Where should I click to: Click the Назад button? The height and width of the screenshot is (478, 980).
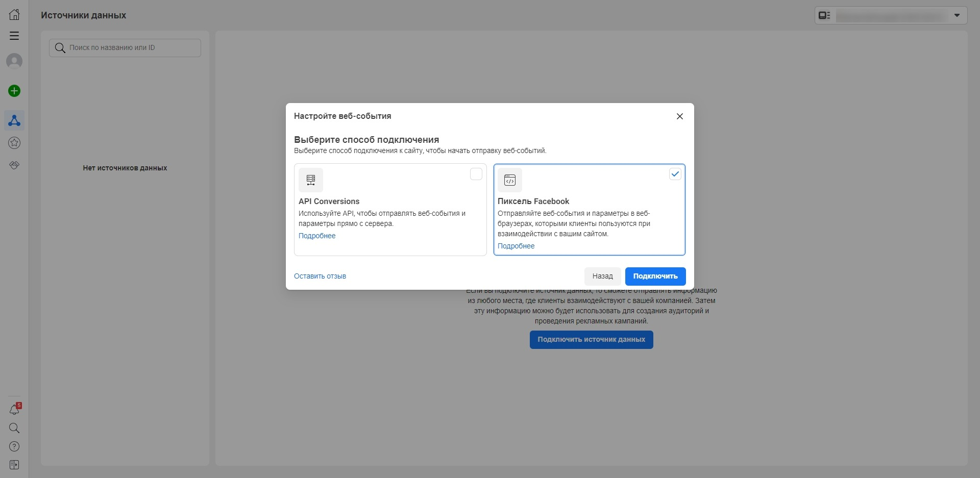click(x=603, y=276)
